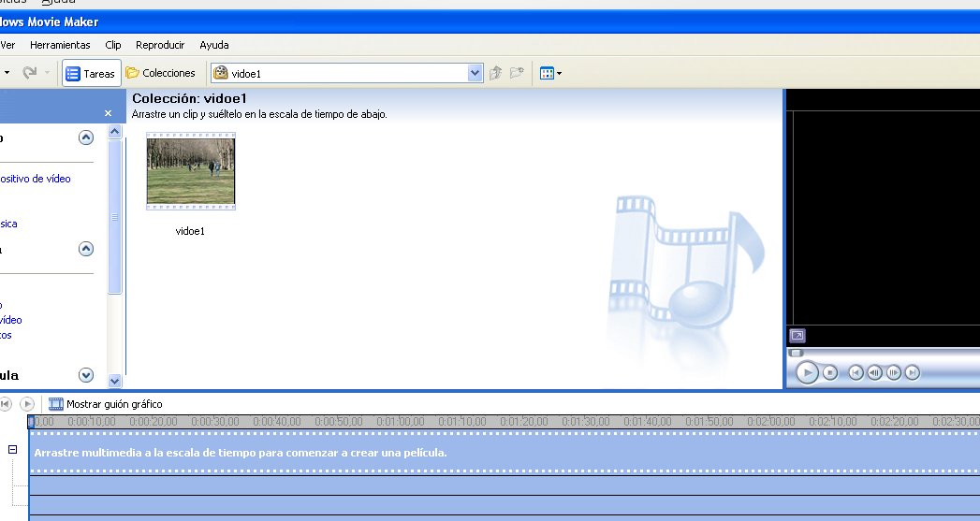Open the Herramientas menu
Image resolution: width=980 pixels, height=521 pixels.
point(60,45)
